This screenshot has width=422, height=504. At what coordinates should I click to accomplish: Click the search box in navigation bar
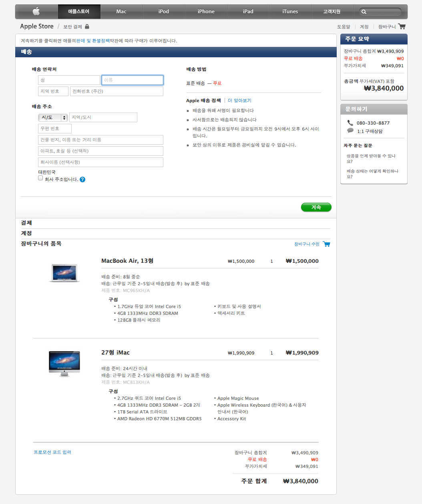pos(380,12)
